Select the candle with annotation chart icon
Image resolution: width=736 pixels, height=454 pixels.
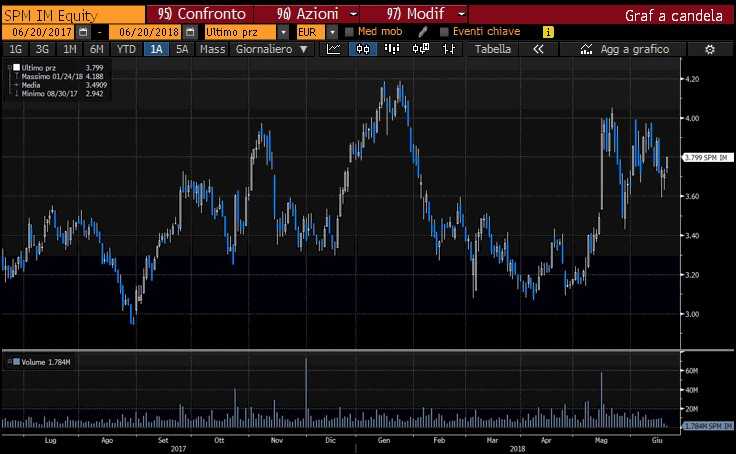421,49
